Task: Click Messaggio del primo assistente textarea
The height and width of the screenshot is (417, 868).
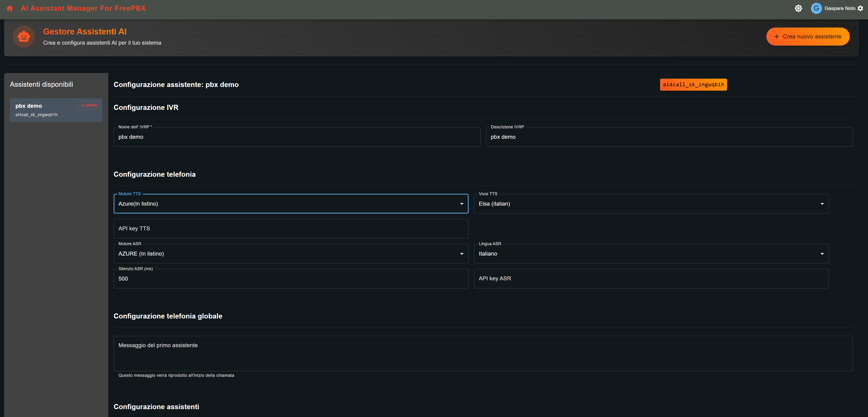Action: point(483,354)
